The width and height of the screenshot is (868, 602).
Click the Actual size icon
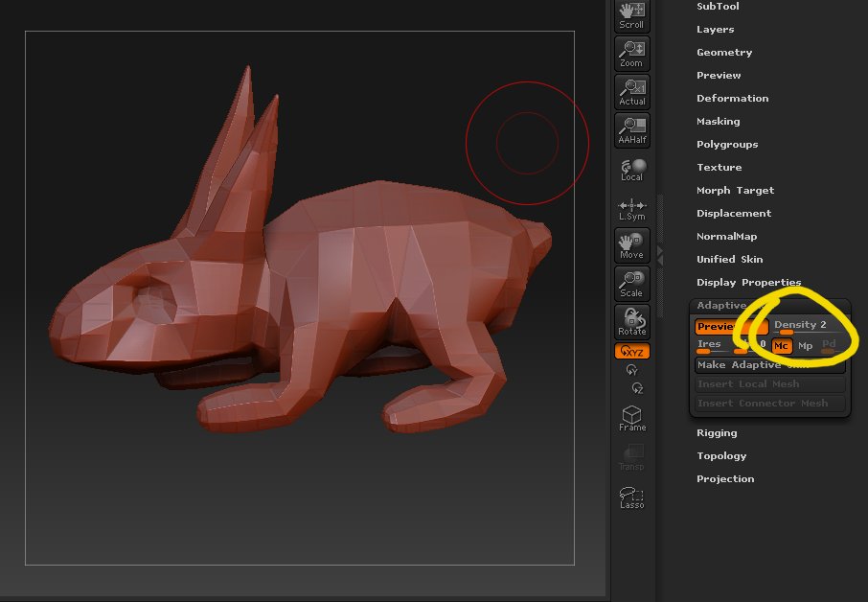pyautogui.click(x=631, y=92)
